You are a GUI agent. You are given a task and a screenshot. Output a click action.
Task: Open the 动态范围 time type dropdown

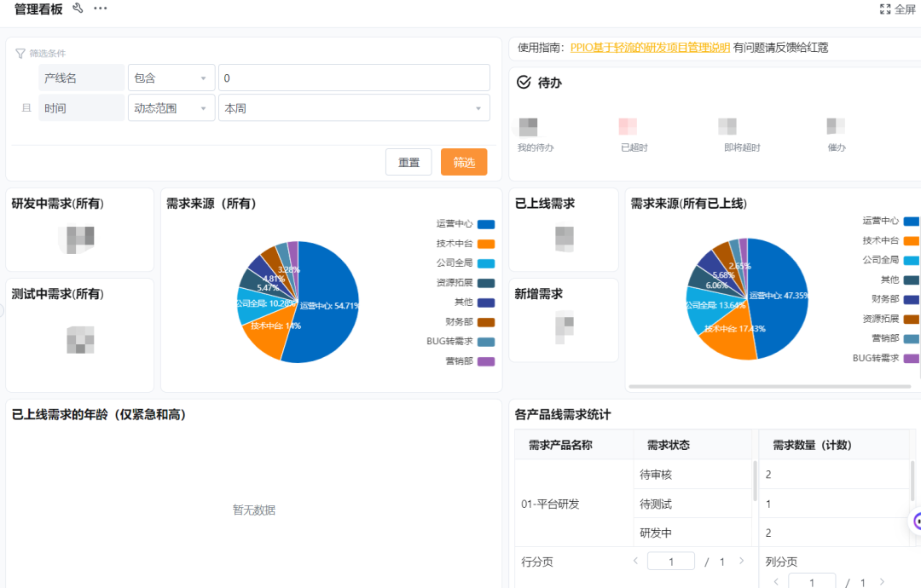point(171,108)
